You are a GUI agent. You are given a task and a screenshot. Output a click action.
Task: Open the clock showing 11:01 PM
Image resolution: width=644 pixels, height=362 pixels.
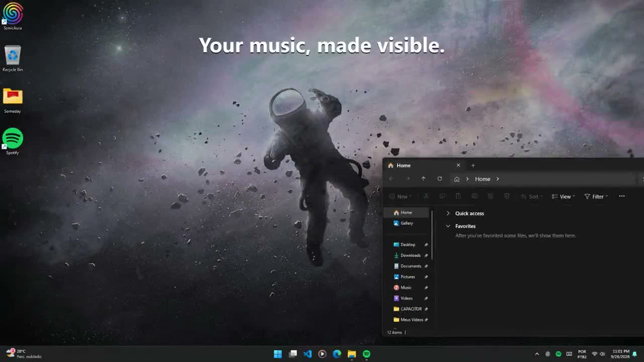click(620, 354)
